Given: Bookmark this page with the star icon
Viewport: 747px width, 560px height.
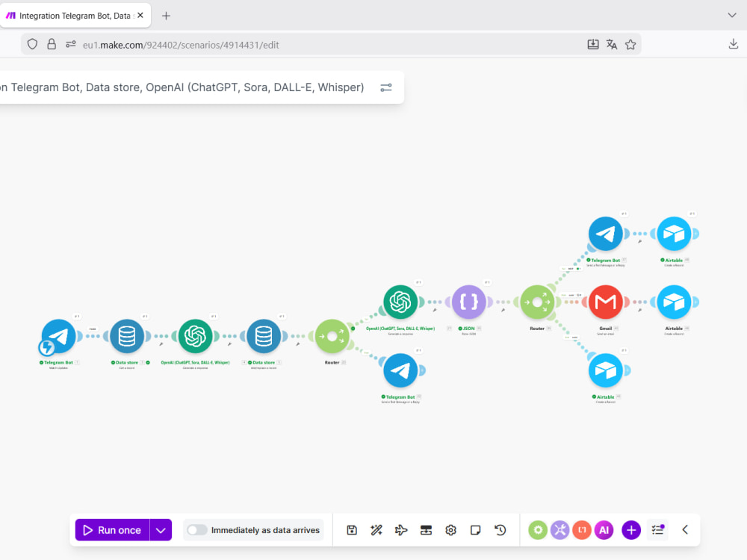Looking at the screenshot, I should coord(630,44).
